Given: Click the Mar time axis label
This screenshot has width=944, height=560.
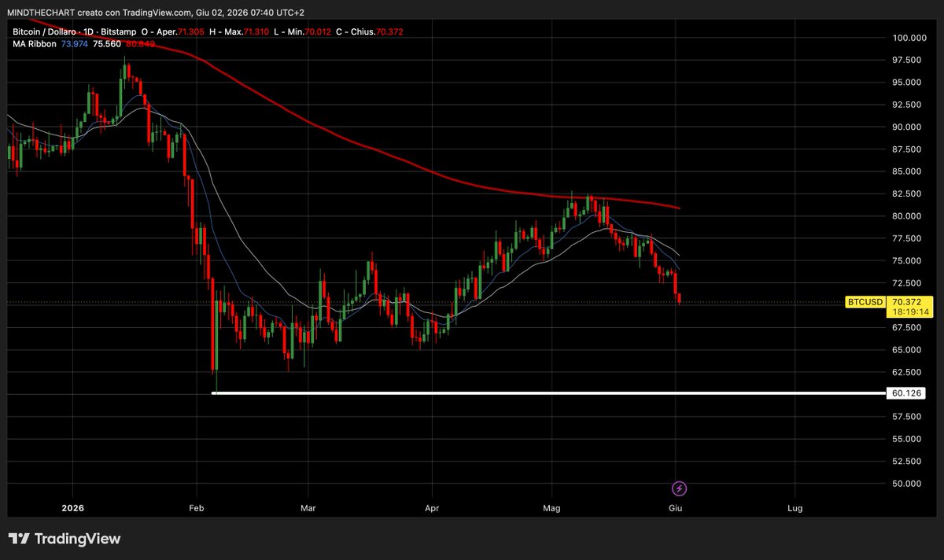Looking at the screenshot, I should point(309,508).
